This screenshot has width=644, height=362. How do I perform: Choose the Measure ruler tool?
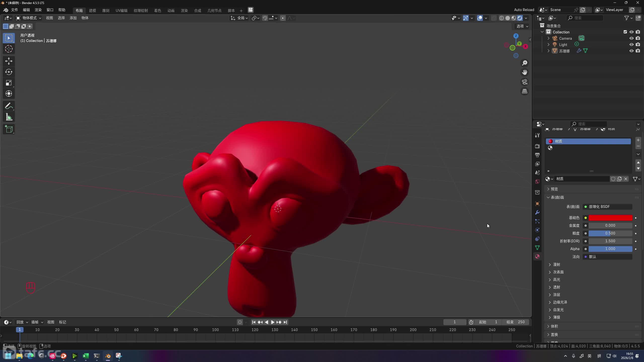click(x=9, y=117)
